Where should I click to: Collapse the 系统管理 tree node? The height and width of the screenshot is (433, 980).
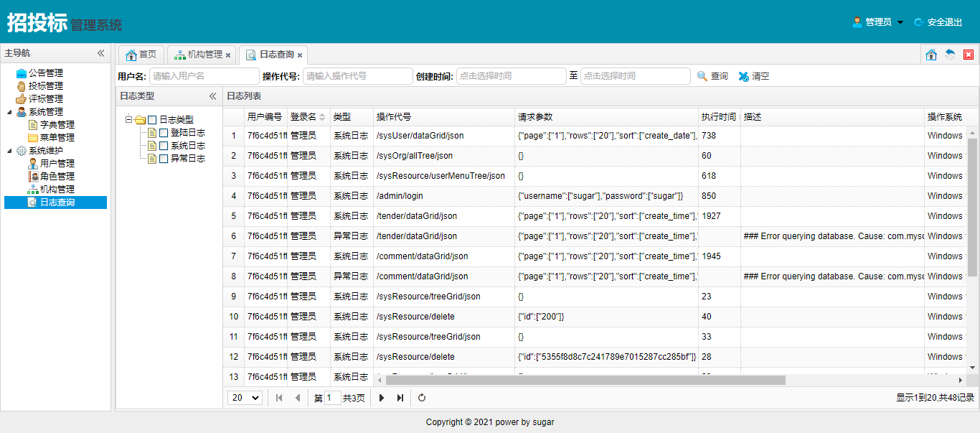click(x=9, y=112)
